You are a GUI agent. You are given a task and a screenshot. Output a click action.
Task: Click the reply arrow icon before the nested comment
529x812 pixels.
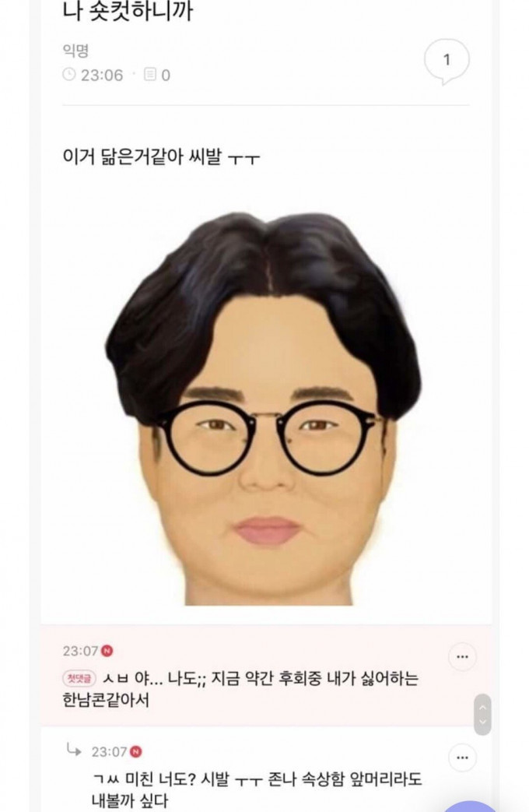pos(73,750)
